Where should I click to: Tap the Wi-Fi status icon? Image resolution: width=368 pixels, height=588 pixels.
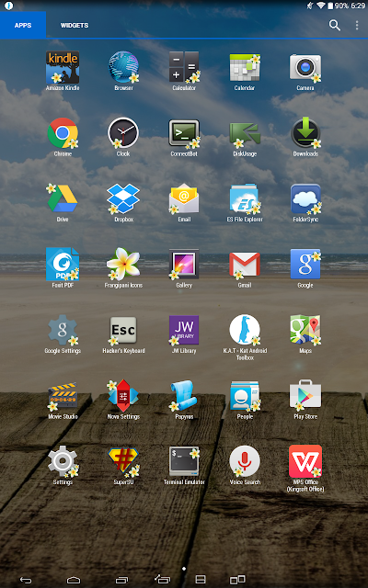pos(321,6)
